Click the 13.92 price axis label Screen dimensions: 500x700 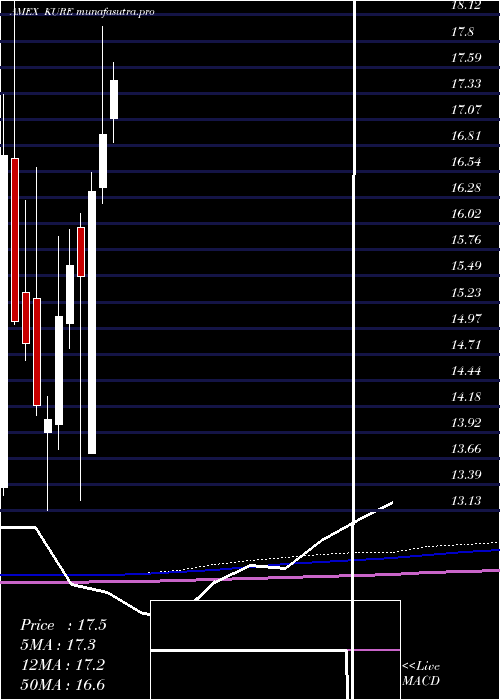tap(466, 422)
